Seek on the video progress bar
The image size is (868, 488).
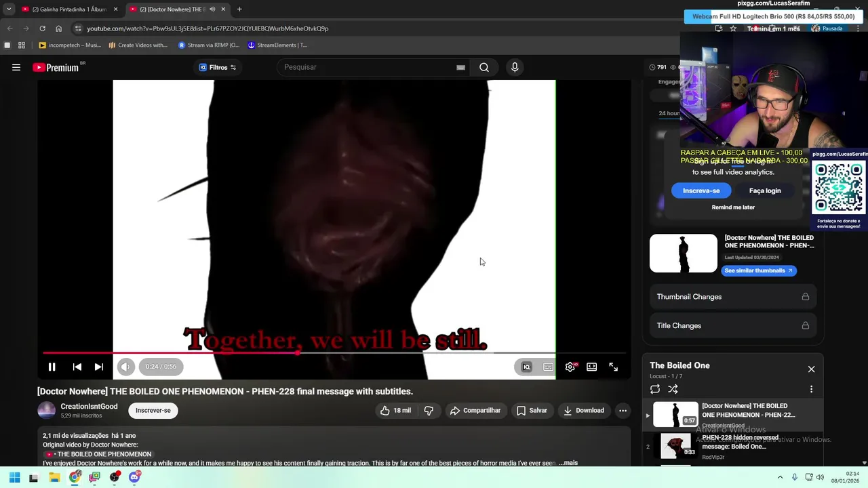click(x=333, y=352)
